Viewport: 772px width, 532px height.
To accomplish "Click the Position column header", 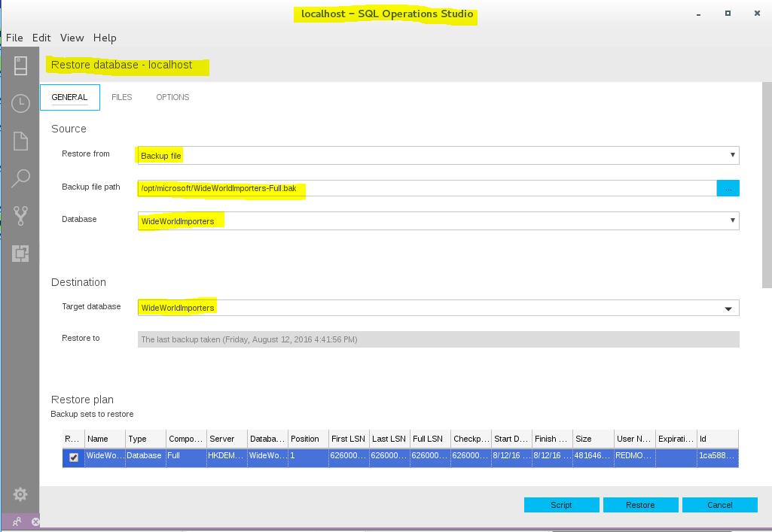I will [x=308, y=439].
